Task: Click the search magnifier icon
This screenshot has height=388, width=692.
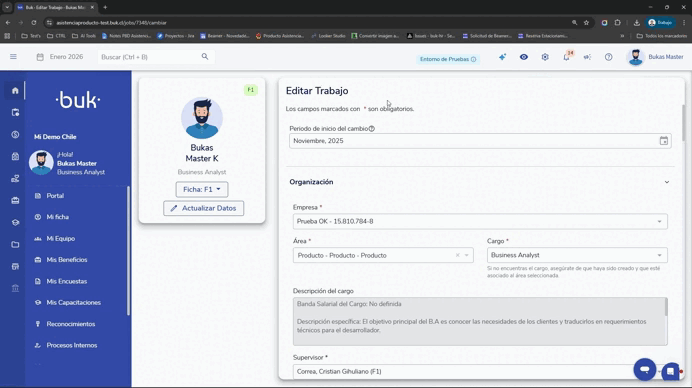Action: click(x=205, y=57)
